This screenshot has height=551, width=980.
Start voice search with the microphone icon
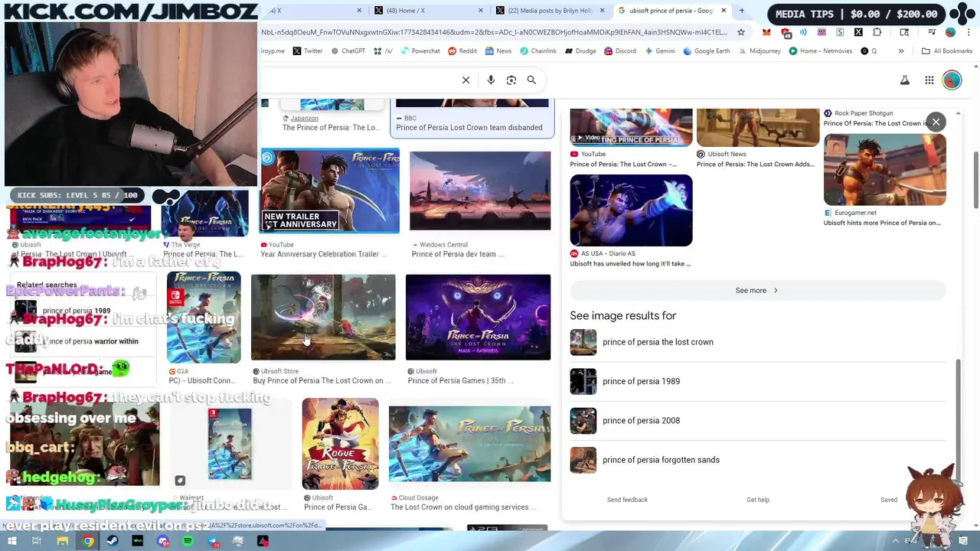pyautogui.click(x=491, y=80)
